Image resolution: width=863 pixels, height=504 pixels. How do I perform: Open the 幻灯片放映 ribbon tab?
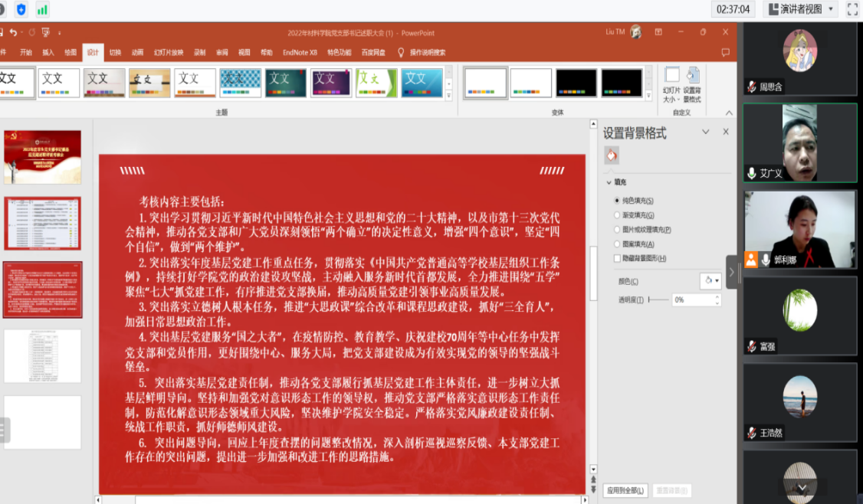(x=169, y=53)
